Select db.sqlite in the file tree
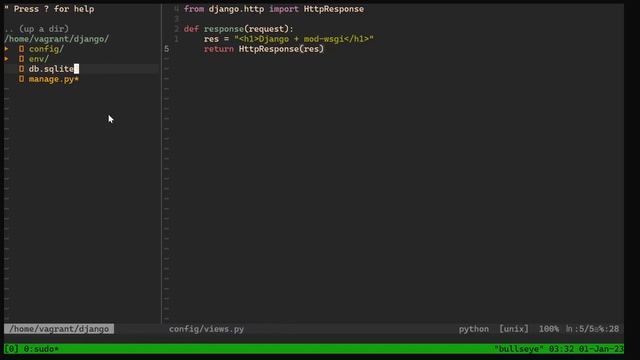This screenshot has width=640, height=360. (51, 69)
